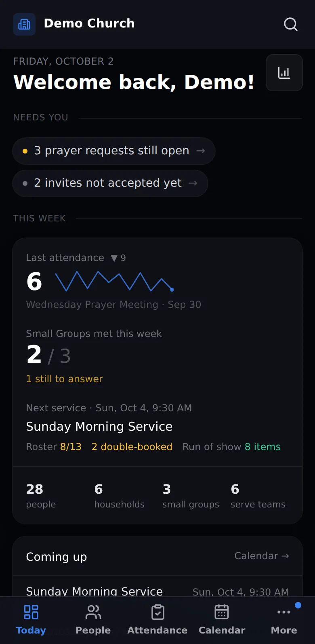
Task: Tap the People icon in bottom bar
Action: 93,612
